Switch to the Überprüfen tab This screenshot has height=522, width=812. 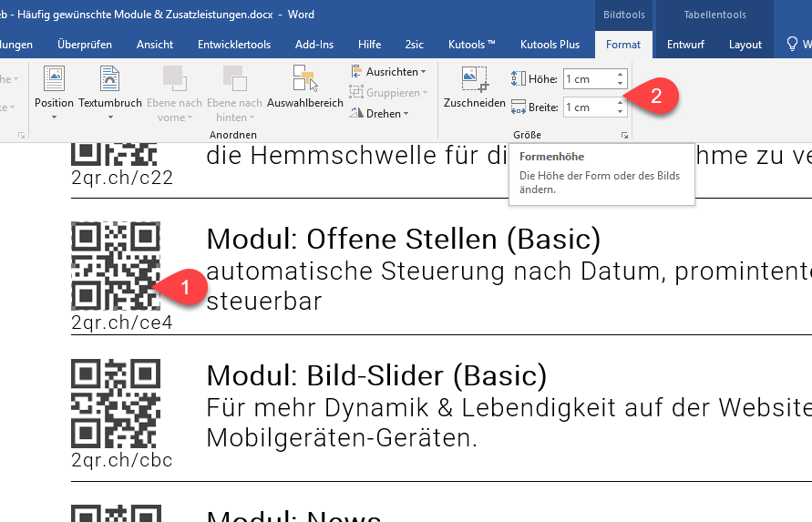click(x=85, y=44)
